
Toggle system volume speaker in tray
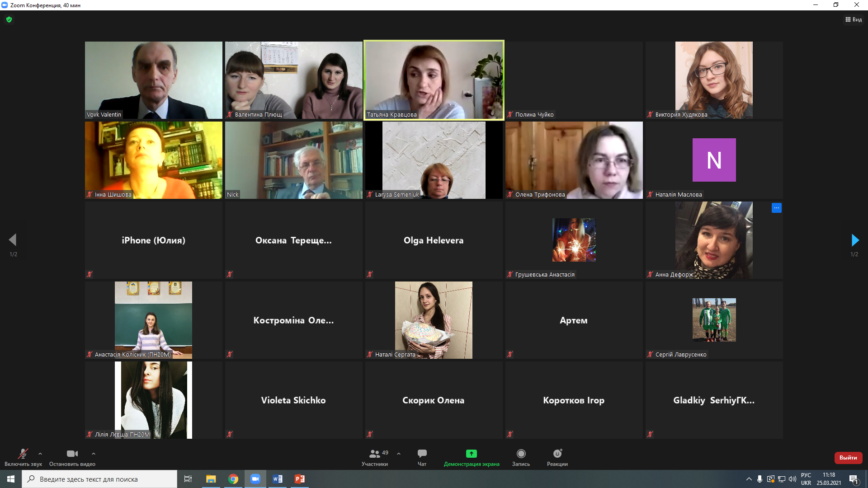click(792, 479)
